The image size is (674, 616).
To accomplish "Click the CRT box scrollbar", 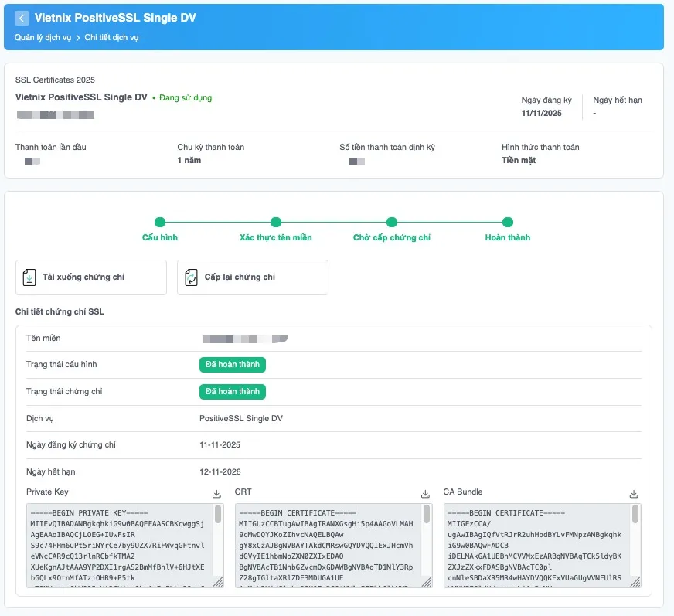I will click(427, 516).
